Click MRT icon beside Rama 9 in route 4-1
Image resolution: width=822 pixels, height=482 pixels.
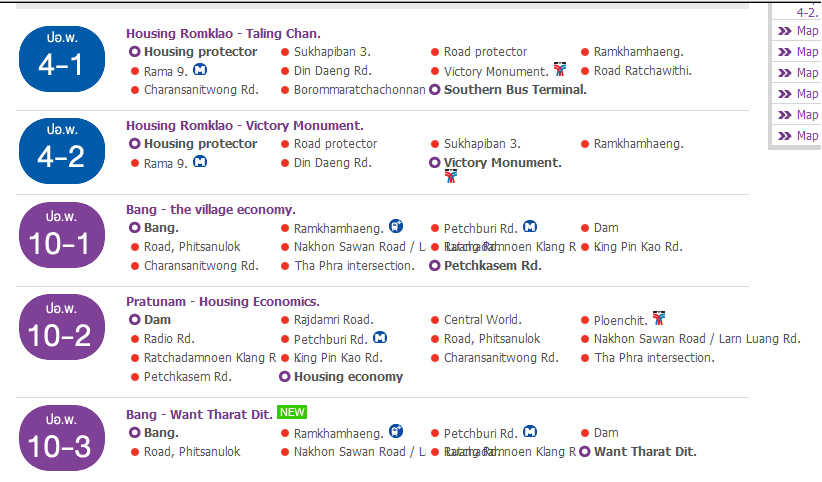tap(200, 70)
